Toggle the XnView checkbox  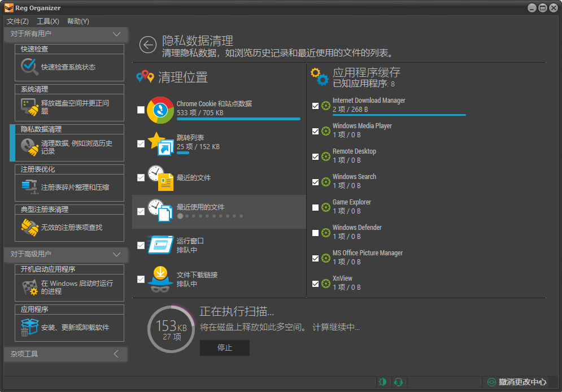coord(315,284)
